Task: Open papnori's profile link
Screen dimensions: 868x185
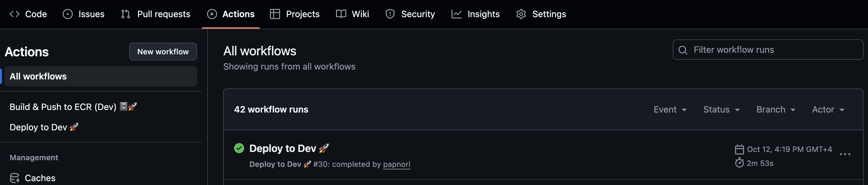Action: tap(396, 164)
